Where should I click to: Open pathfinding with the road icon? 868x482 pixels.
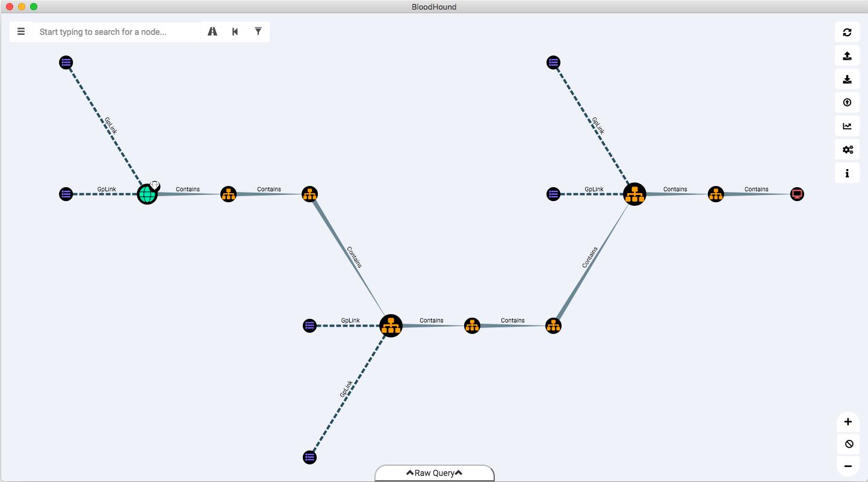pyautogui.click(x=212, y=32)
